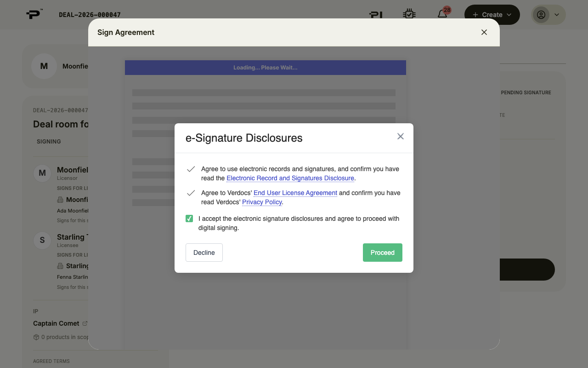Open the external link icon beside Captain Comet
Screen dimensions: 588x368
pos(85,323)
